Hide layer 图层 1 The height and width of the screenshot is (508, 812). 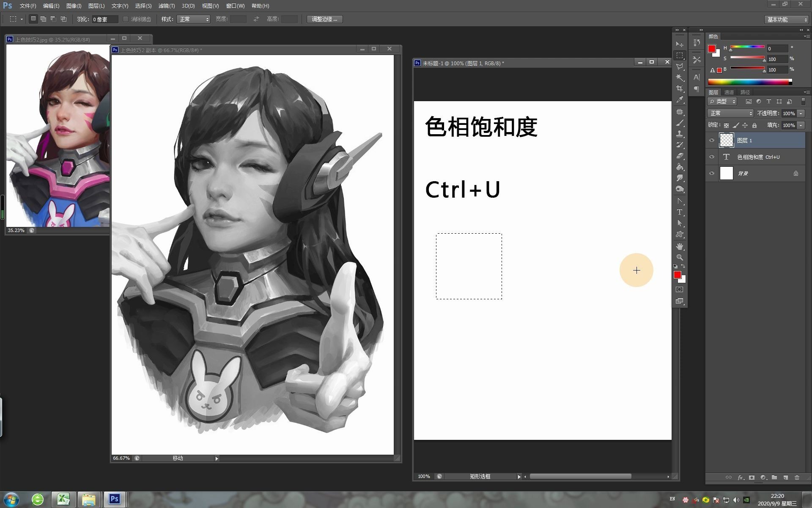[712, 140]
